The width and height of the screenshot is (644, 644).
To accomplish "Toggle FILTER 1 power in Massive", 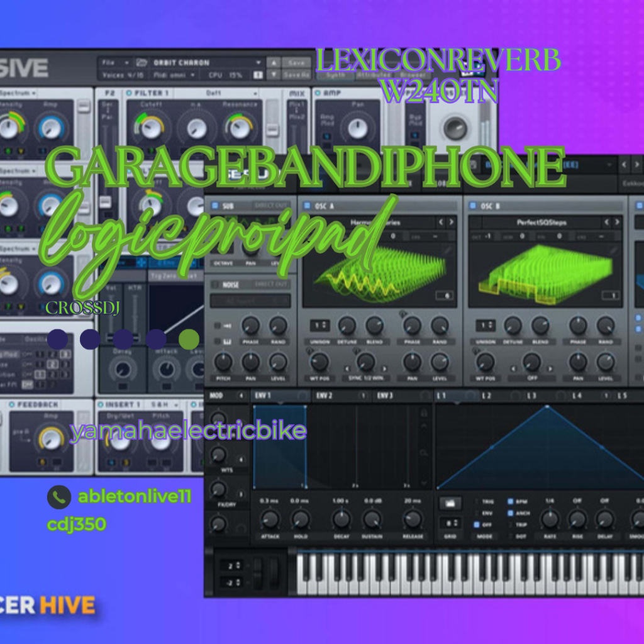I will click(129, 93).
